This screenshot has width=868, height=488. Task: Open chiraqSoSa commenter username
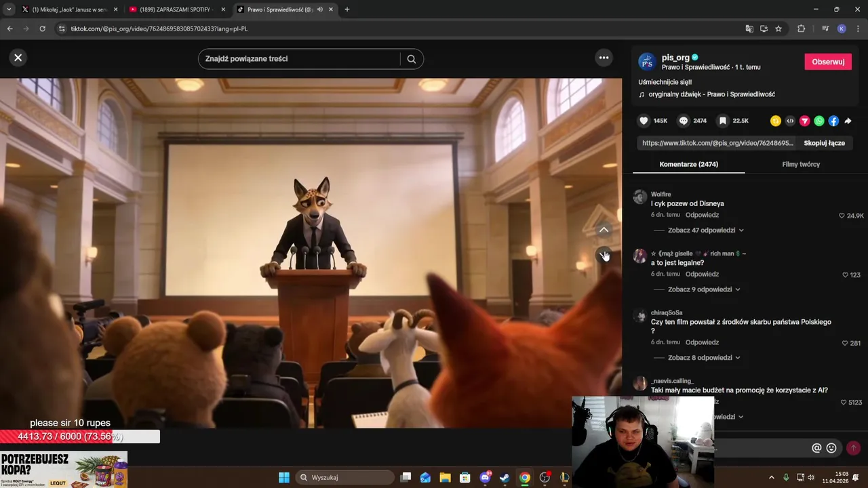[667, 312]
